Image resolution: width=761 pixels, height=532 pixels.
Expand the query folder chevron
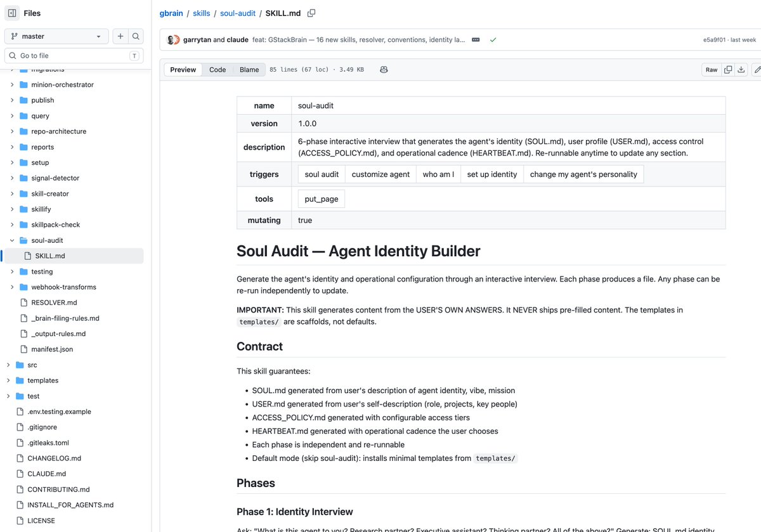click(12, 116)
